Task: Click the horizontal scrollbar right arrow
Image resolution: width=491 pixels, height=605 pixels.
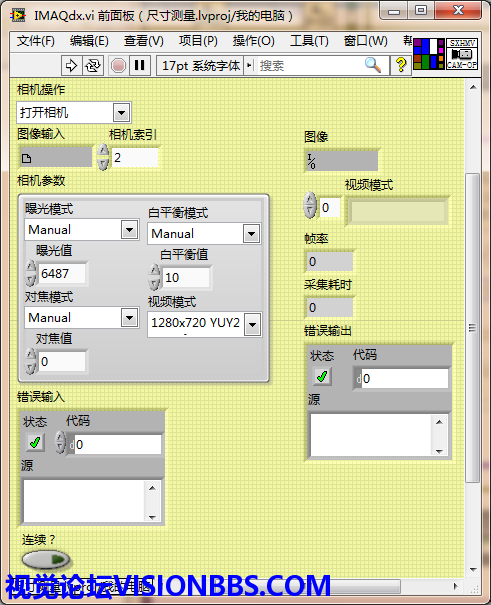Action: coord(456,586)
